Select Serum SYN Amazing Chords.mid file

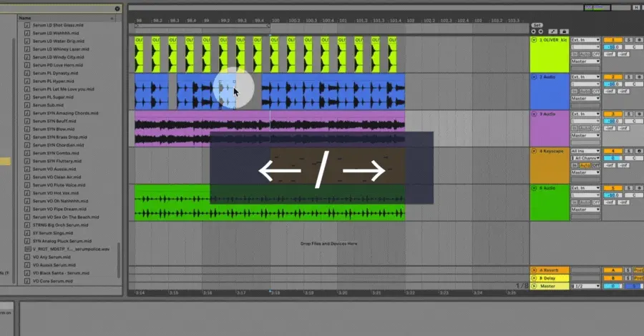click(x=65, y=113)
